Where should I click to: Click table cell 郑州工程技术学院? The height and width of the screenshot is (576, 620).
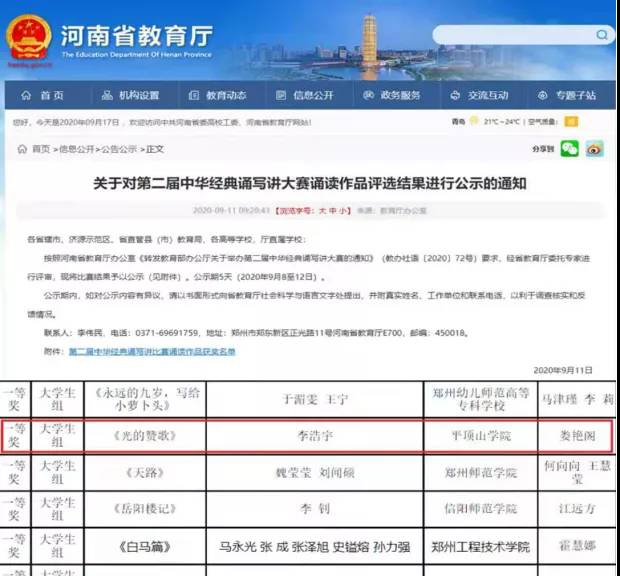[481, 547]
